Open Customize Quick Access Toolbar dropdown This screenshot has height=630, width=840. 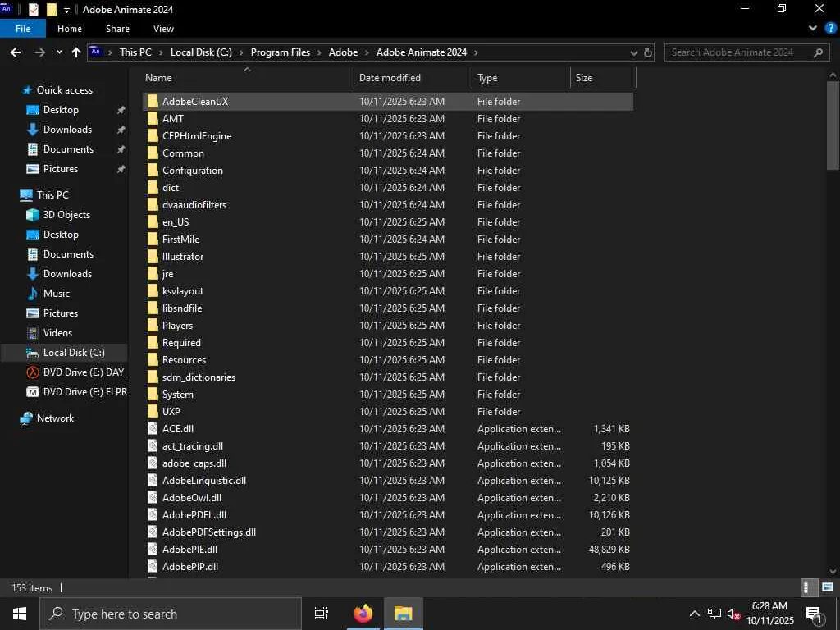click(66, 10)
